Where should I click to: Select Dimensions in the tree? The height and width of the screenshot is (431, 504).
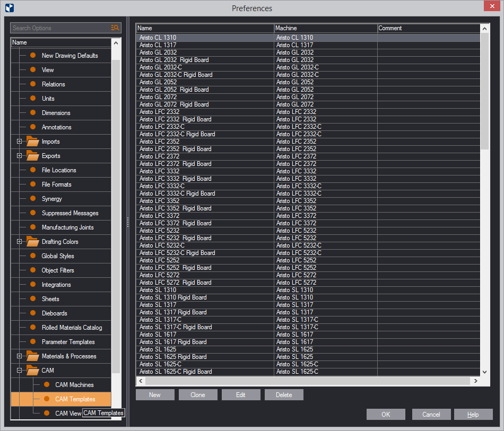click(x=56, y=113)
